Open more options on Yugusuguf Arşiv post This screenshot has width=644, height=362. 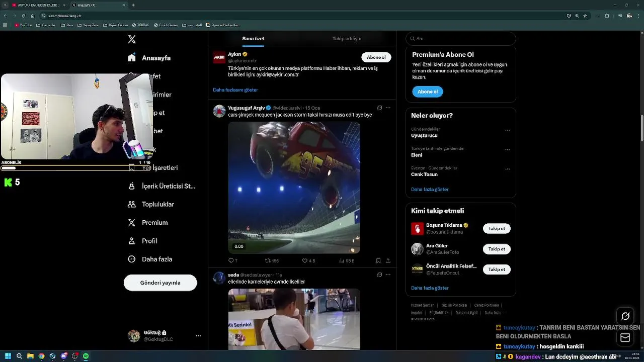click(388, 108)
